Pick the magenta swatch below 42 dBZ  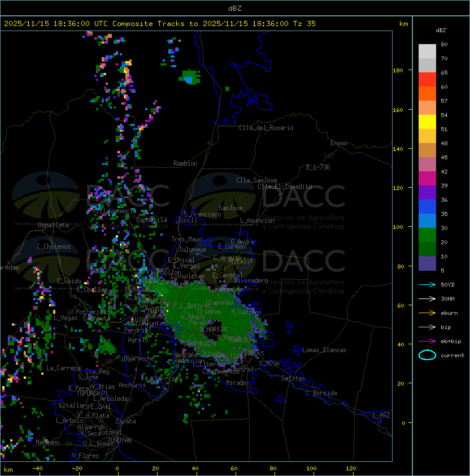click(427, 178)
